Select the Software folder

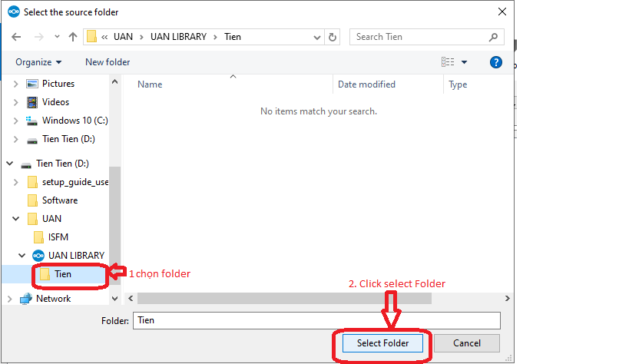pyautogui.click(x=60, y=200)
